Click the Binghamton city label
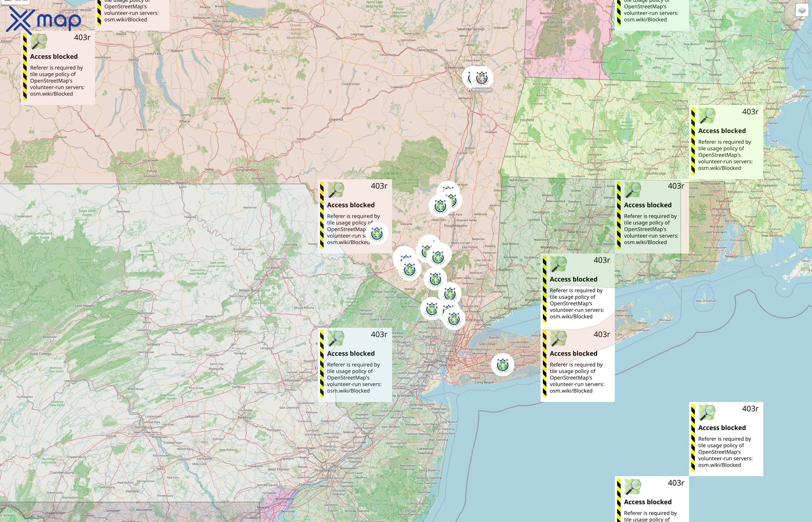 246,170
